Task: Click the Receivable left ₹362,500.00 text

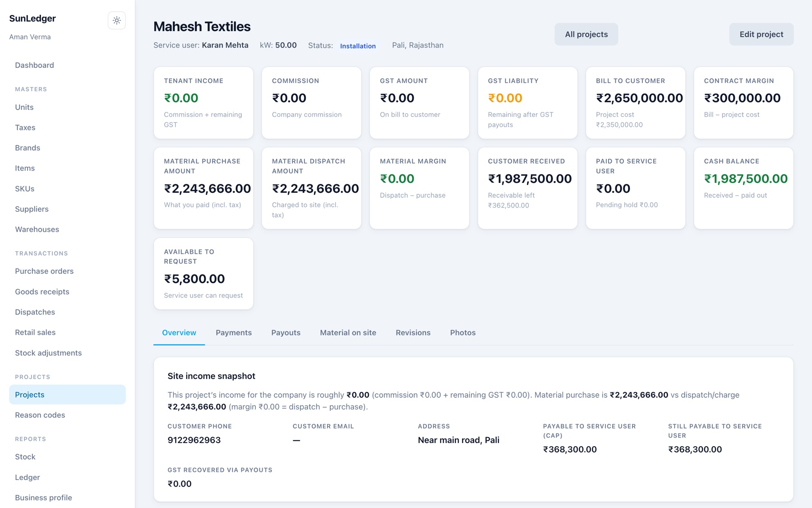Action: 511,200
